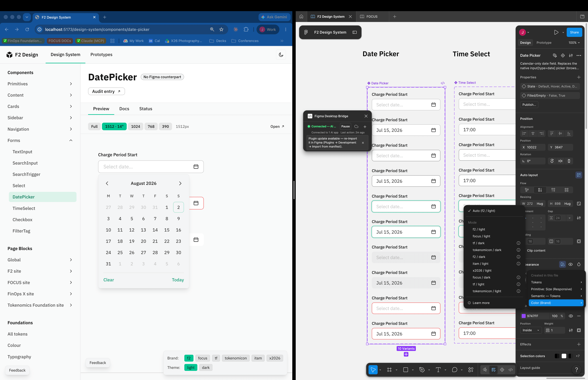588x380 pixels.
Task: Select the light theme toggle
Action: click(191, 367)
